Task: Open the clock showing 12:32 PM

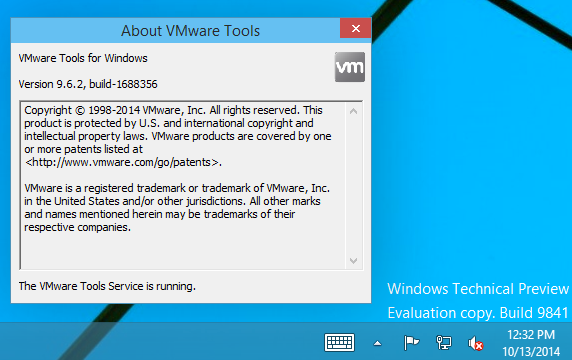Action: 531,334
